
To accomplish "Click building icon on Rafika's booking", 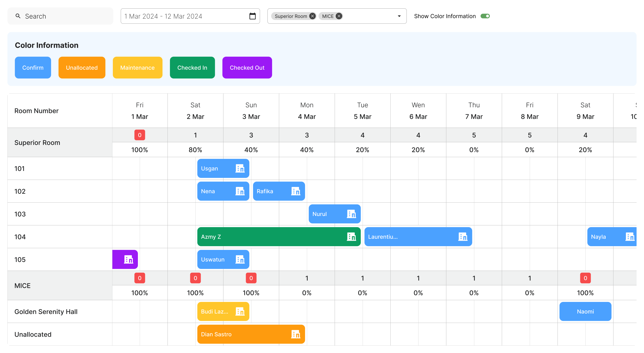I will coord(295,191).
